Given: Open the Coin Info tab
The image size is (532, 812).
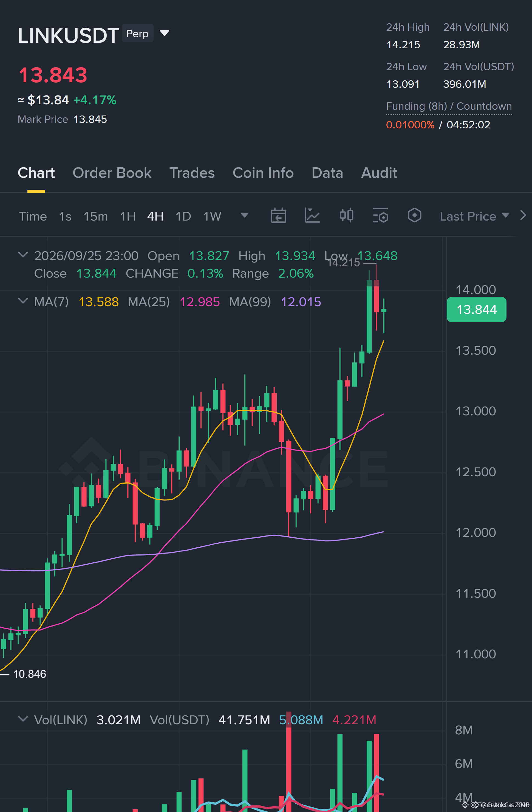Looking at the screenshot, I should tap(263, 173).
